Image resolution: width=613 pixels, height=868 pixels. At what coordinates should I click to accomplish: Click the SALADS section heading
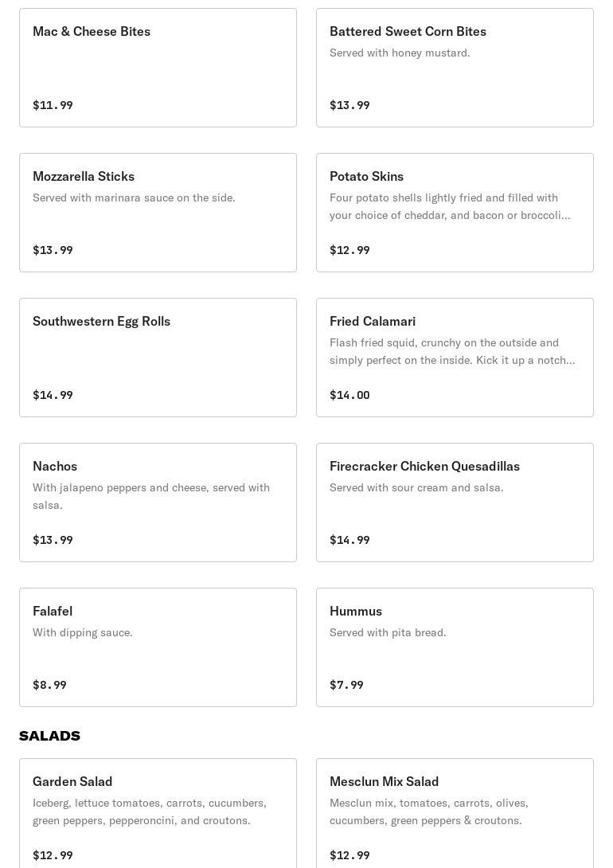point(50,736)
